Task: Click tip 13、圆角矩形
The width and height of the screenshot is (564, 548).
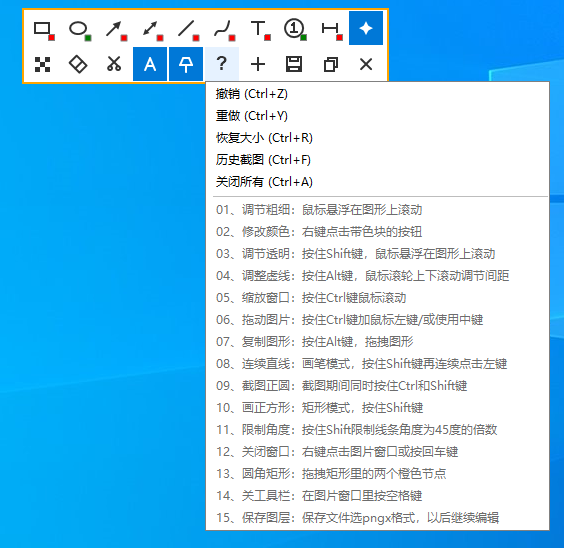Action: click(377, 474)
